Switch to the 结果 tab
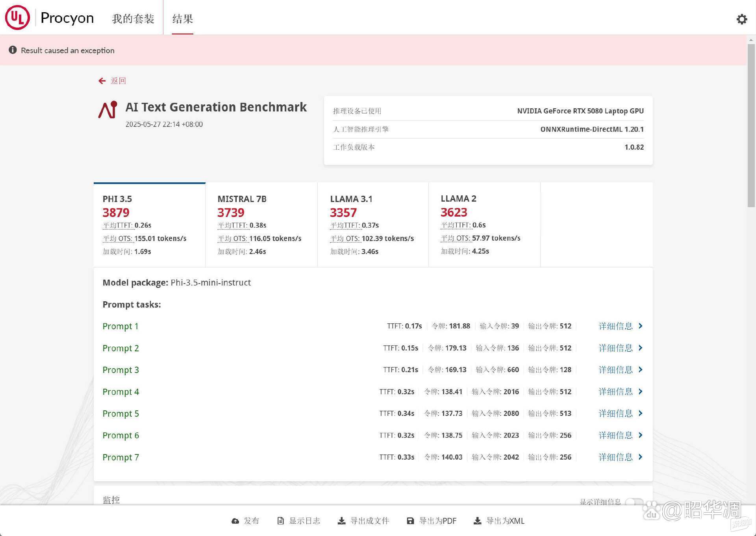The height and width of the screenshot is (536, 756). point(183,19)
